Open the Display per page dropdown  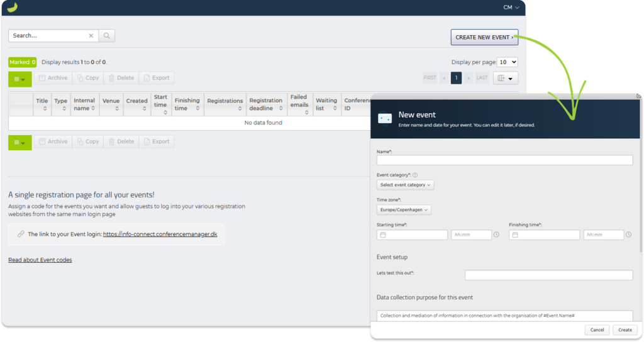[x=507, y=62]
